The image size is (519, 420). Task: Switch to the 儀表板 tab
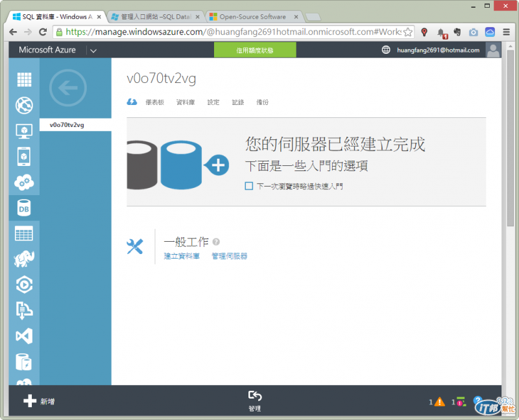[x=155, y=102]
